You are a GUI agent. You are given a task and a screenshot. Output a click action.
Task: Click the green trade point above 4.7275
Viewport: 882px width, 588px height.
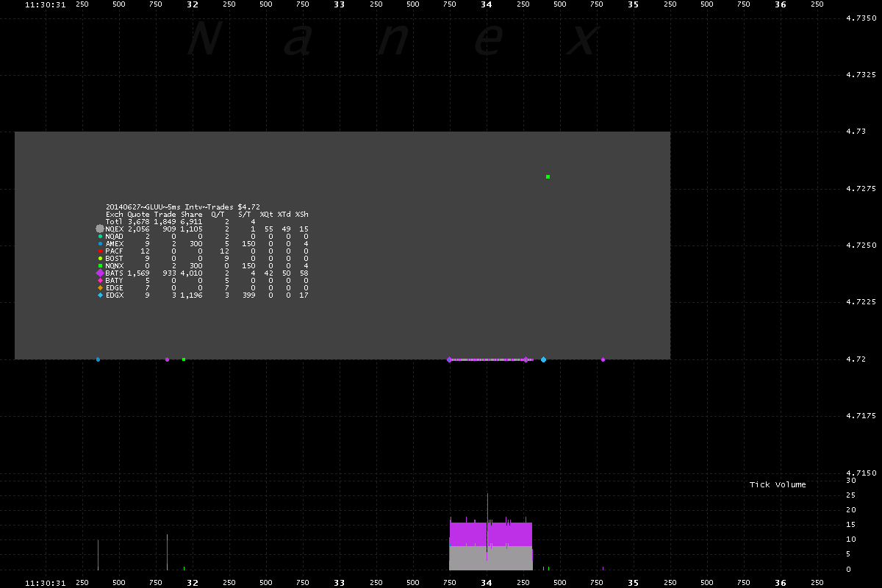tap(548, 177)
